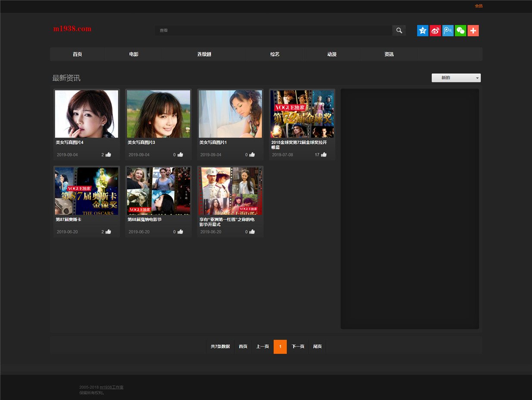Viewport: 532px width, 400px height.
Task: Click the search magnifier icon
Action: click(399, 31)
